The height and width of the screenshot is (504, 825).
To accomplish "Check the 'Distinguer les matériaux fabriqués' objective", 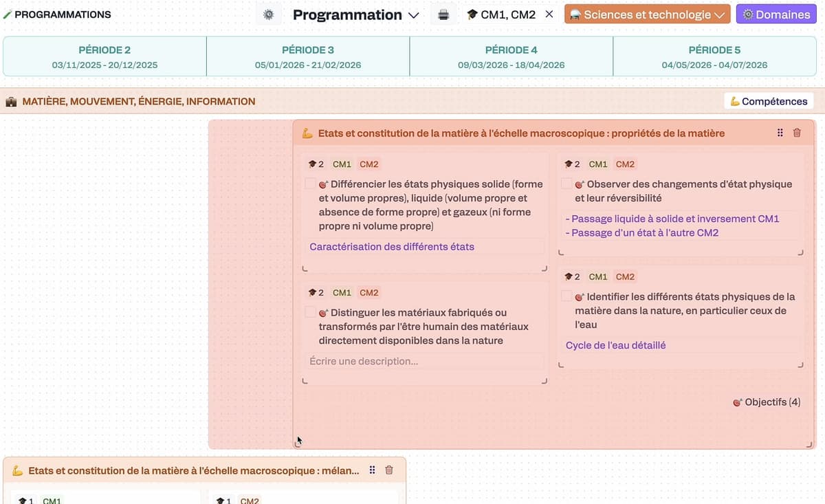I will [311, 313].
